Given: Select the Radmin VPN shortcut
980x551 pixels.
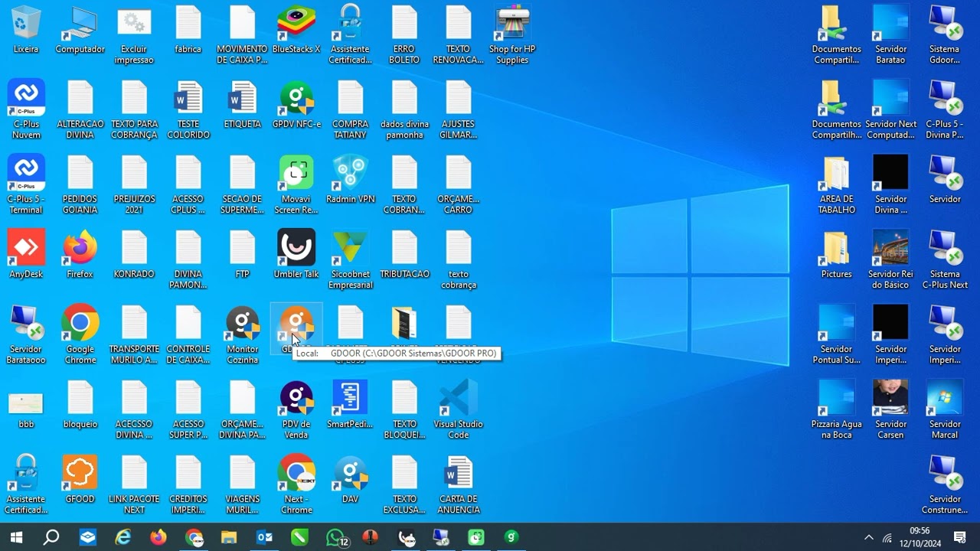Looking at the screenshot, I should click(351, 180).
